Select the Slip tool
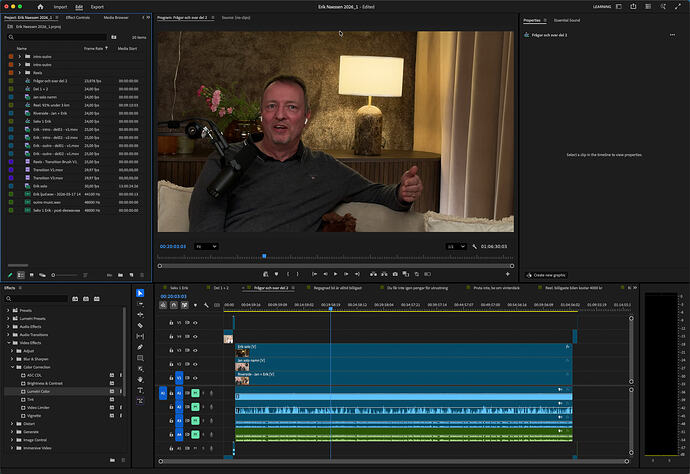This screenshot has width=690, height=474. 140,336
